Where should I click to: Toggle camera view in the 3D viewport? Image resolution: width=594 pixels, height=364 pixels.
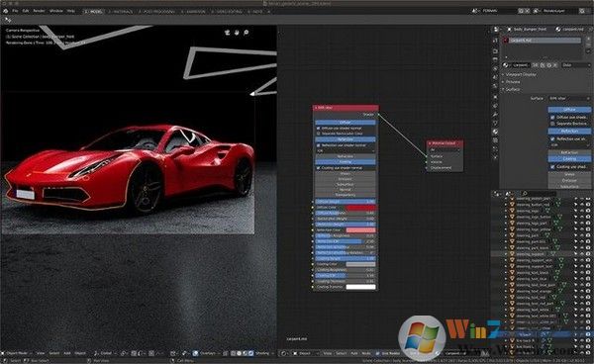pyautogui.click(x=227, y=33)
